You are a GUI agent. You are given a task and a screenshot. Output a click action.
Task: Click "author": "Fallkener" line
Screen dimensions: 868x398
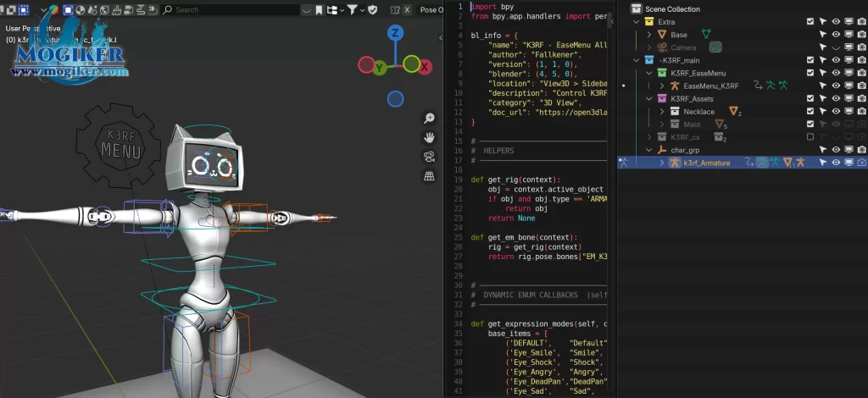tap(535, 55)
